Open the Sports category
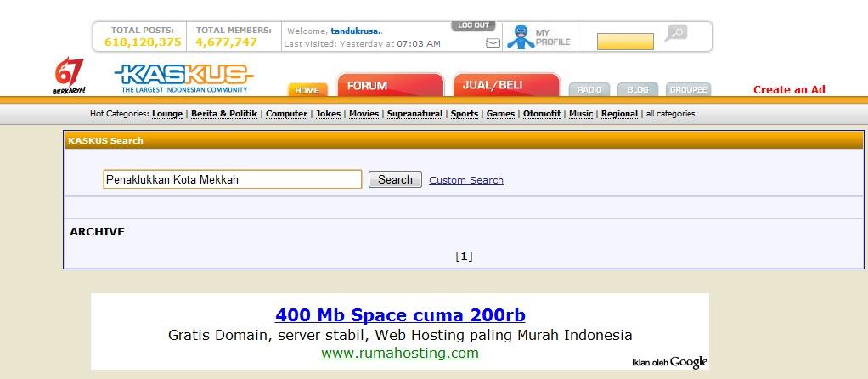868x379 pixels. pyautogui.click(x=465, y=114)
